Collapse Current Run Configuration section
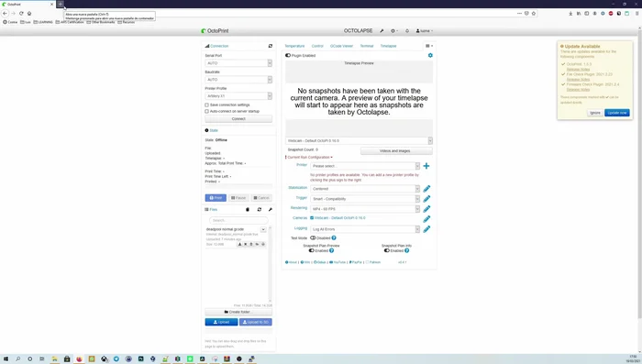The width and height of the screenshot is (642, 364). tap(310, 157)
